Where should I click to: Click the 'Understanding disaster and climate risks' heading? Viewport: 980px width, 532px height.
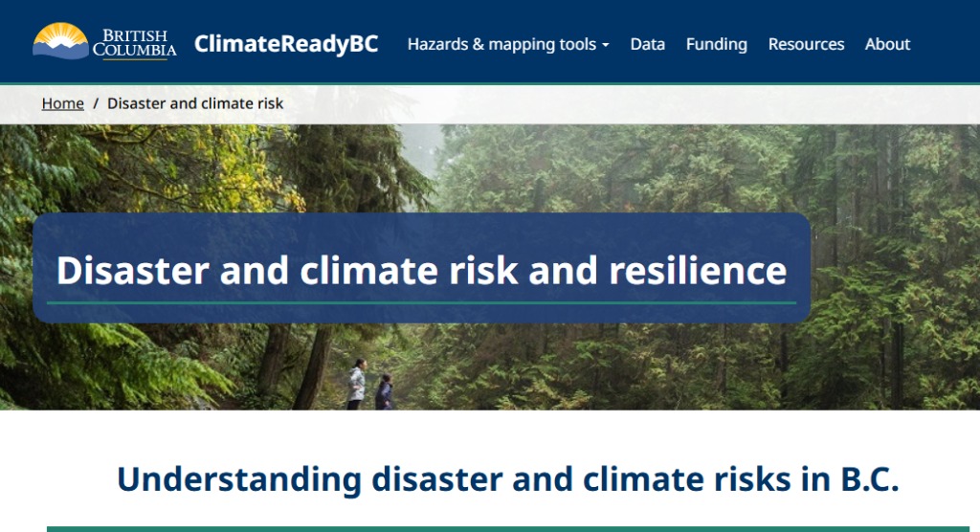point(507,478)
